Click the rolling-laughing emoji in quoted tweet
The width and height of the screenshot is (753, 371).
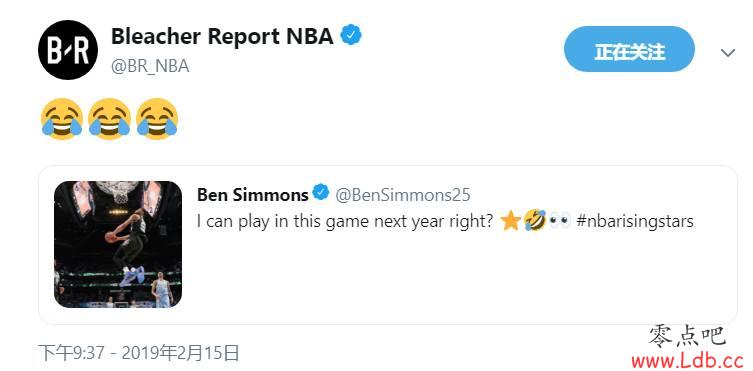(534, 221)
